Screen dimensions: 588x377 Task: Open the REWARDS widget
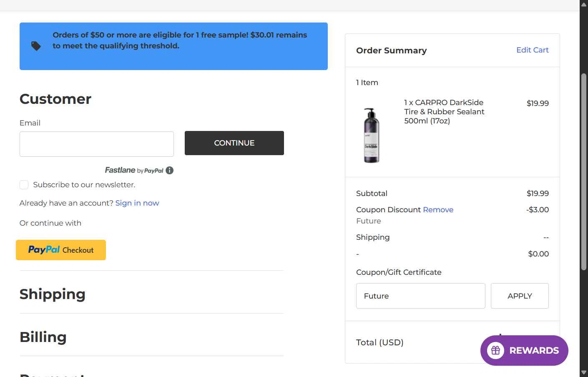point(524,350)
